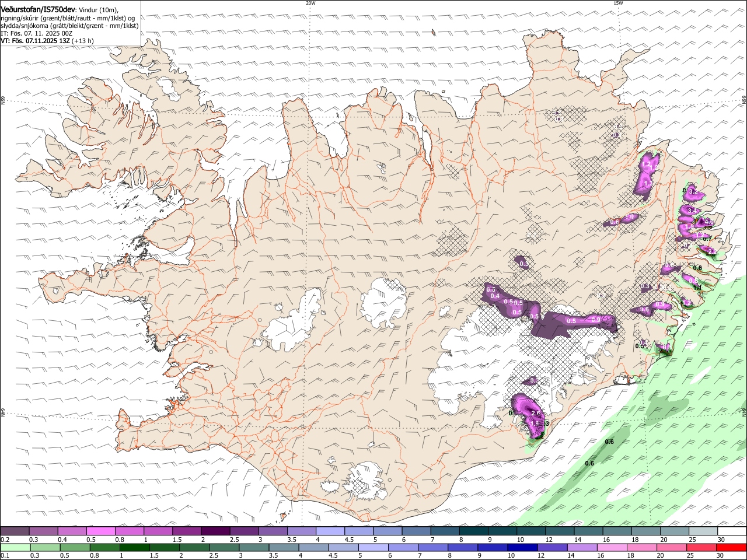This screenshot has height=560, width=747.
Task: Select the pale grey 25 swatch in top scale
Action: point(703,531)
